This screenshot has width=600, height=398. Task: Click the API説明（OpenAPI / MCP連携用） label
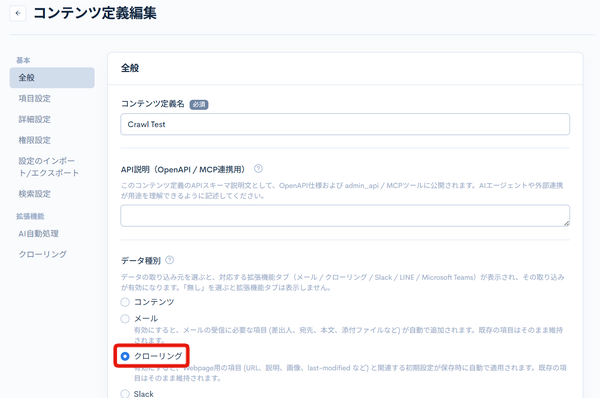pyautogui.click(x=184, y=169)
